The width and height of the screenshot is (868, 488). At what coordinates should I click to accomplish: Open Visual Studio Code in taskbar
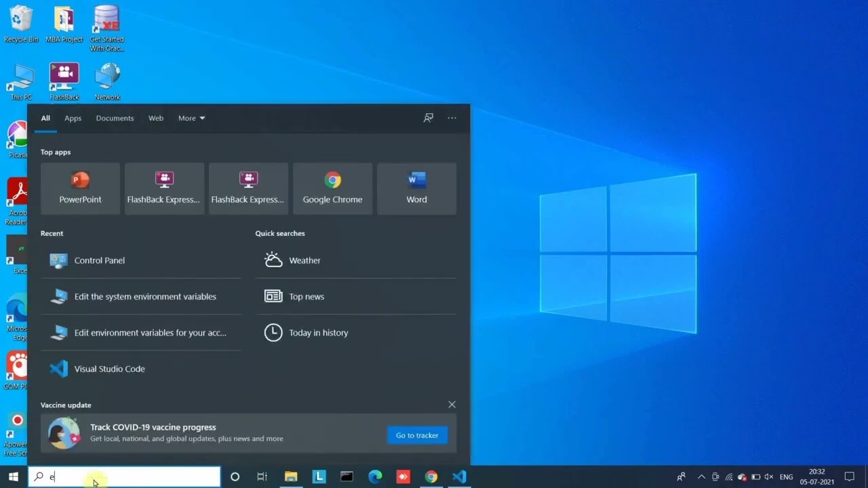tap(459, 476)
